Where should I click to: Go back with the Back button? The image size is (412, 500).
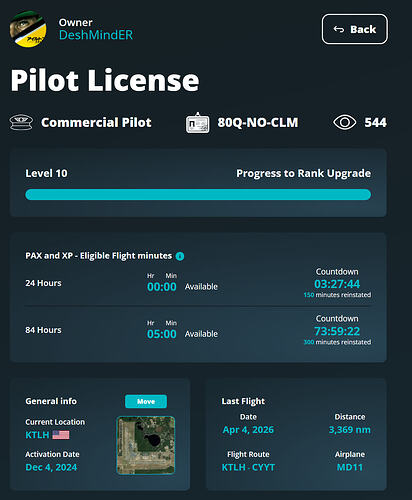355,29
